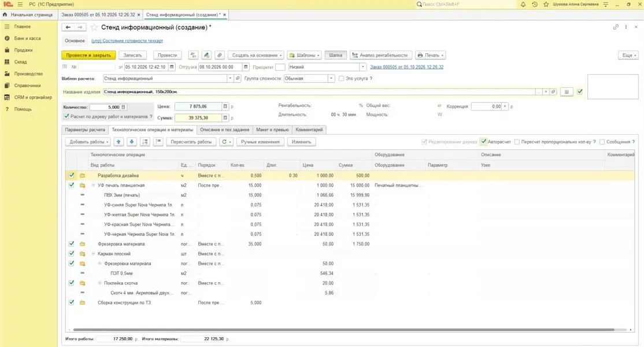Open calculator icon in Цена field
Viewport: 644px width, 347px height.
[225, 106]
